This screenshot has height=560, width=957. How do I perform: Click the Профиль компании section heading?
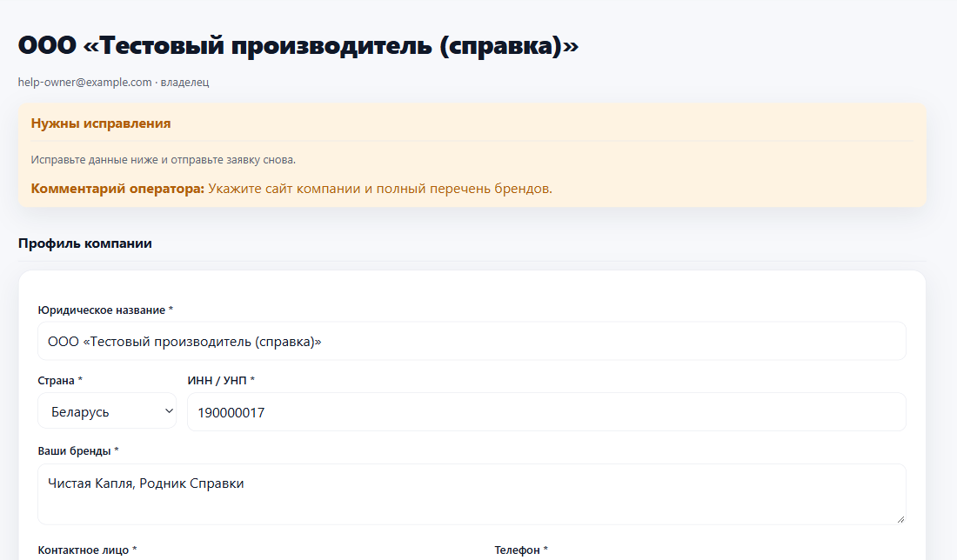85,243
